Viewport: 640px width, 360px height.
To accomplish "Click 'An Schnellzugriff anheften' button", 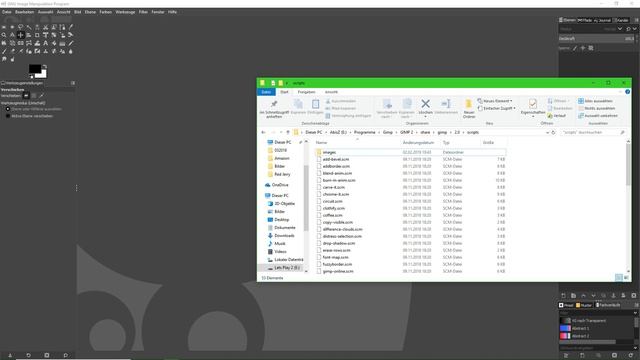I will pos(274,109).
